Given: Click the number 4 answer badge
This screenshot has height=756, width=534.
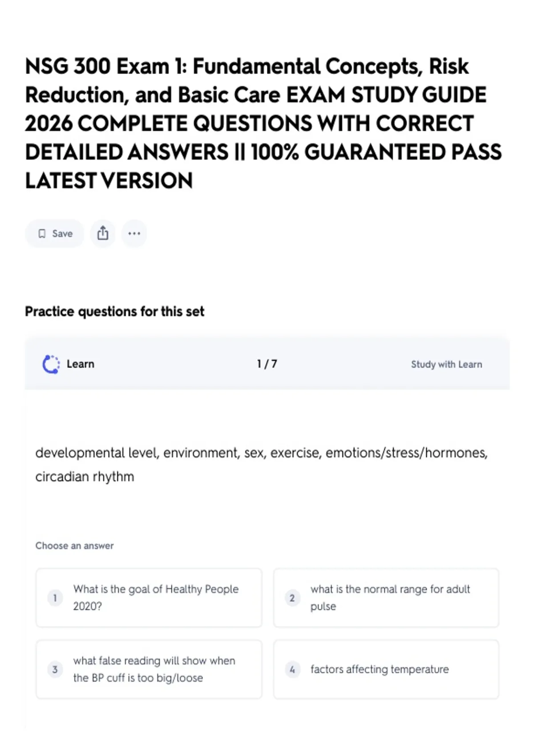Looking at the screenshot, I should point(292,669).
